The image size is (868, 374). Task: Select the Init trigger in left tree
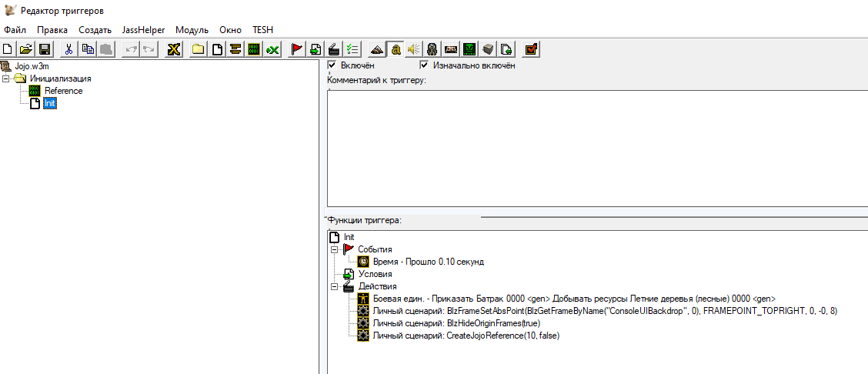50,103
